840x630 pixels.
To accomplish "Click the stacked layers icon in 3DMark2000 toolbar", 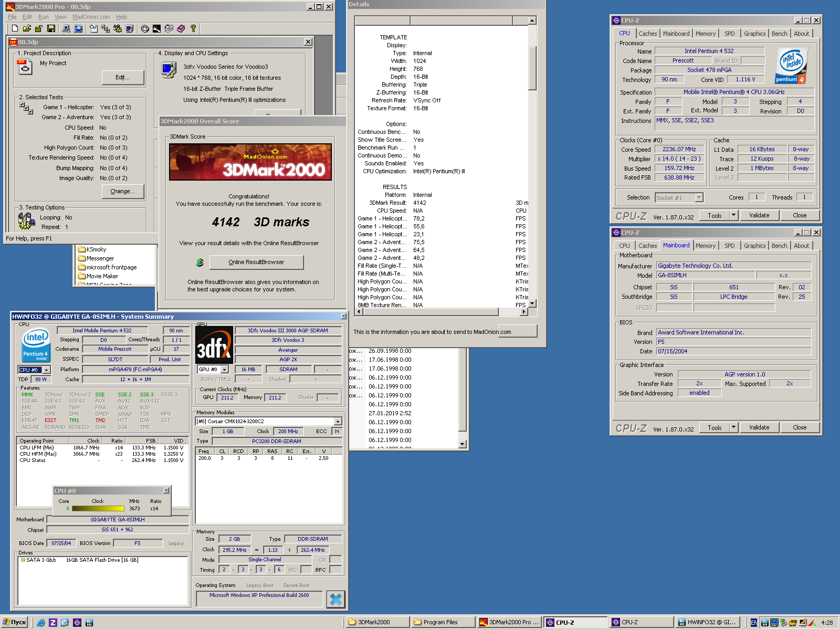I will click(169, 28).
